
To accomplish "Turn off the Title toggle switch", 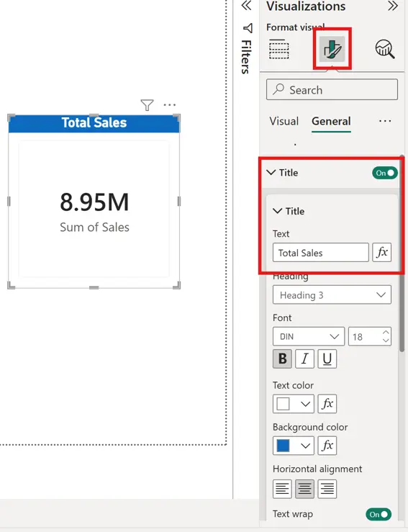I will coord(385,173).
